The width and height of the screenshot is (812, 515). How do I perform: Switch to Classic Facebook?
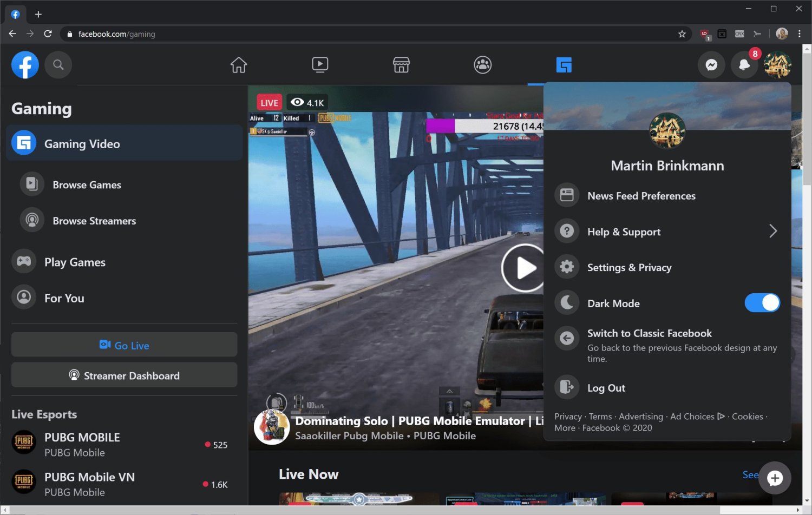coord(649,334)
